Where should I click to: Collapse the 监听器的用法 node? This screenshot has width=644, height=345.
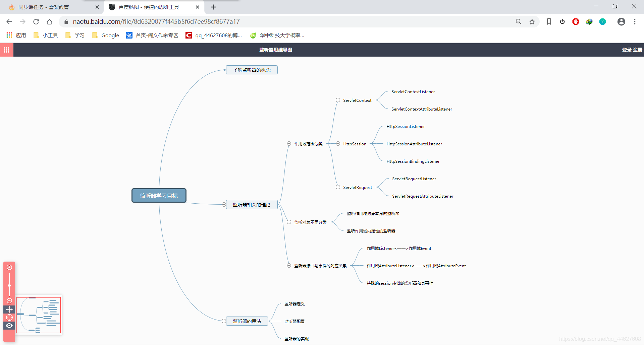click(224, 321)
